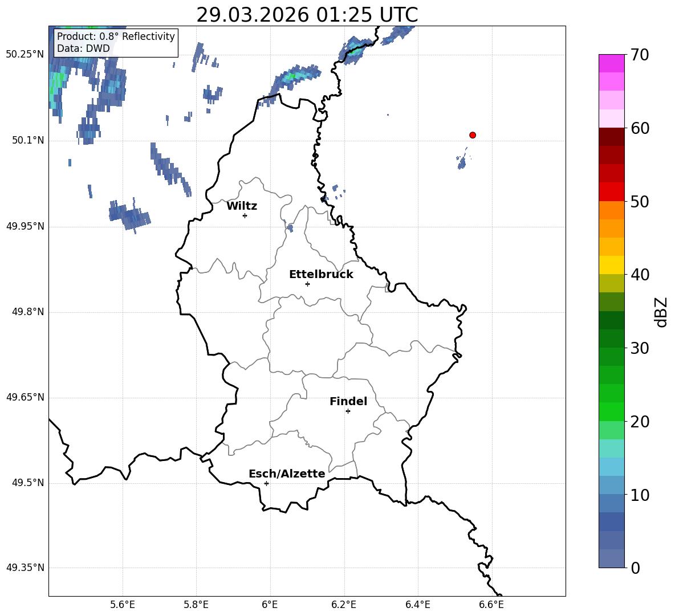Click the orange colorbar segment just below 50

tap(611, 210)
